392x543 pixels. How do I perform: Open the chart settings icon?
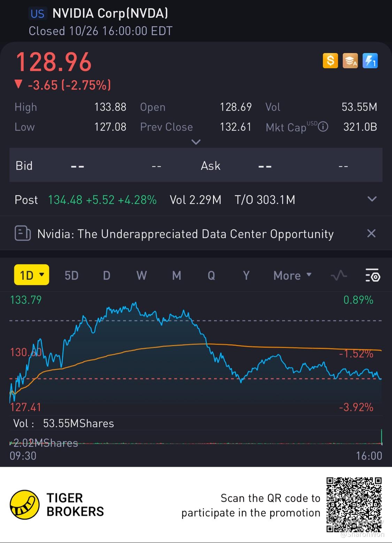tap(372, 276)
